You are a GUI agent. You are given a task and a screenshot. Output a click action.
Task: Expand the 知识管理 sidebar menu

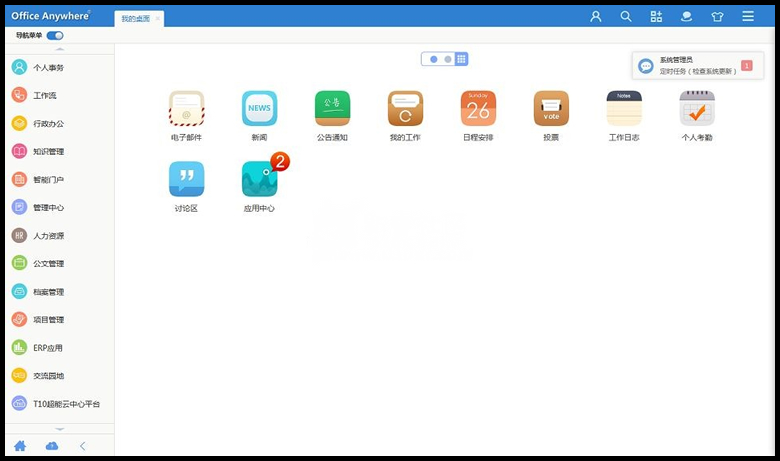tap(60, 151)
